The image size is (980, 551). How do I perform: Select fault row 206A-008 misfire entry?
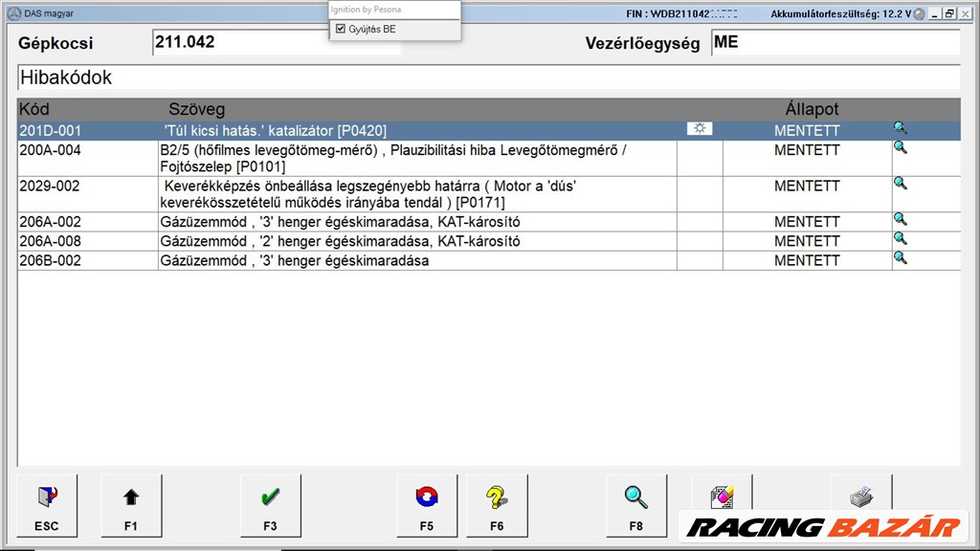coord(335,241)
